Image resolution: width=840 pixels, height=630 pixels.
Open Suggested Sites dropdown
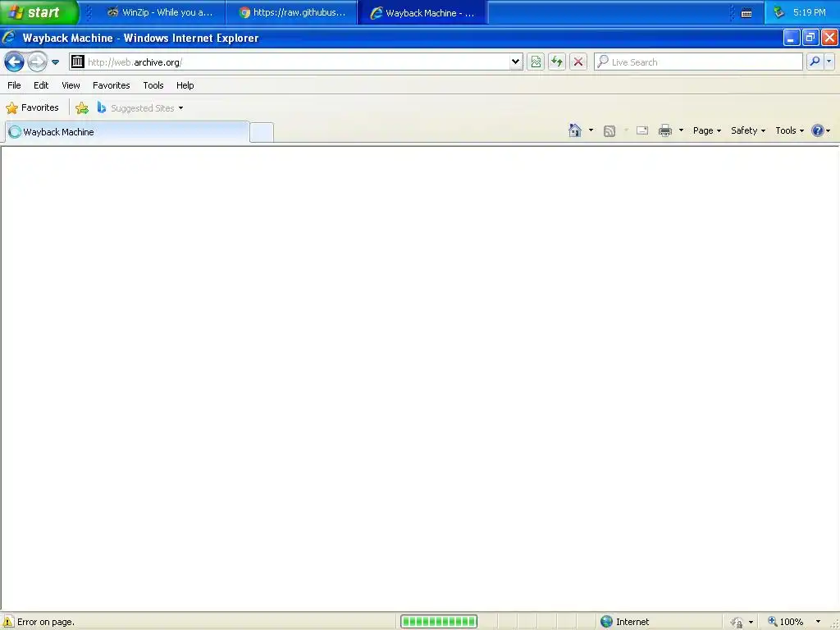pos(140,108)
